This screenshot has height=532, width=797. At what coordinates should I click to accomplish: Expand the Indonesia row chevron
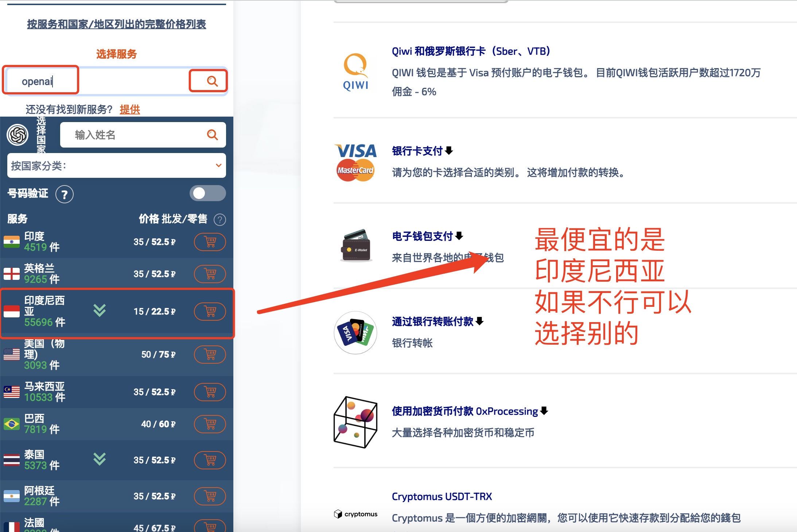tap(100, 310)
